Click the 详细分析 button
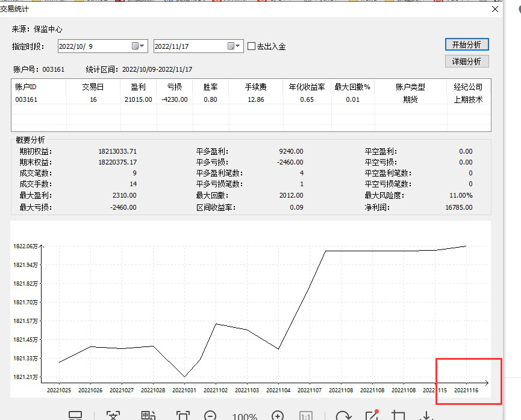The width and height of the screenshot is (521, 420). point(466,61)
